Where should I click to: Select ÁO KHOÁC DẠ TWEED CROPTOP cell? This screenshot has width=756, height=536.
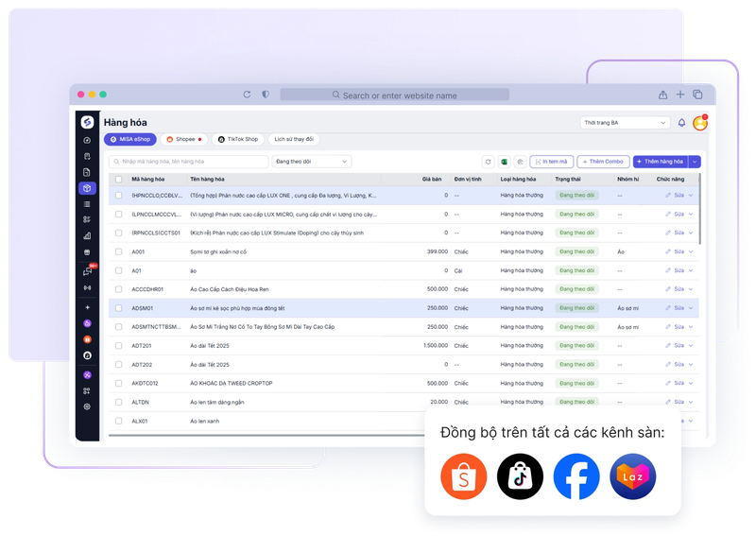(232, 384)
